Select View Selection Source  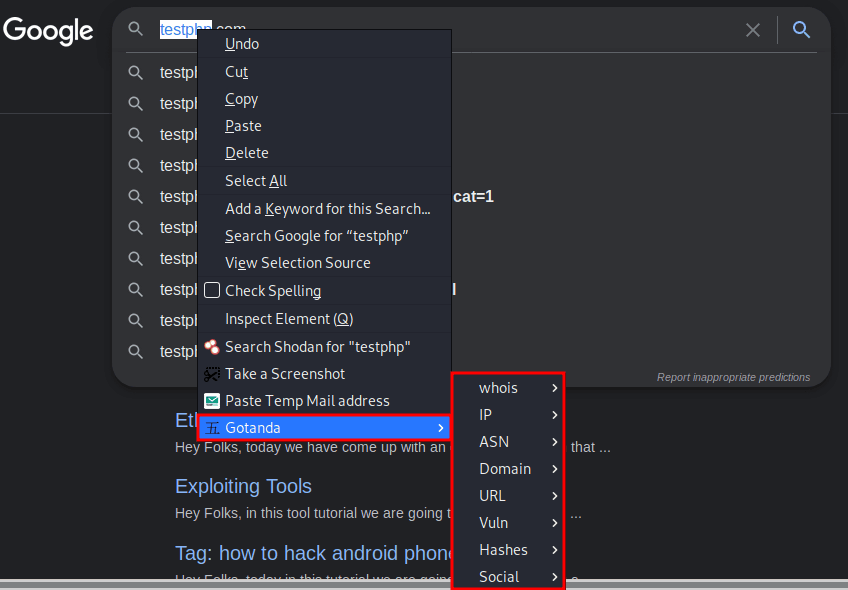pyautogui.click(x=324, y=263)
